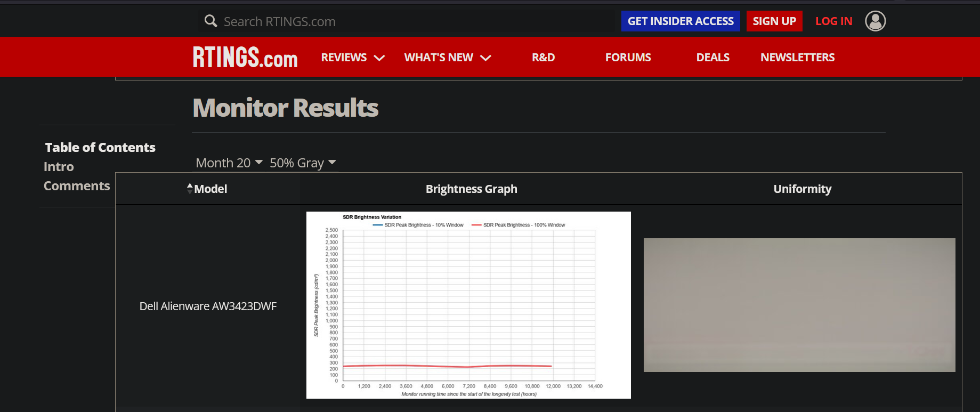Click the search magnifier icon
The image size is (980, 412).
coord(211,21)
